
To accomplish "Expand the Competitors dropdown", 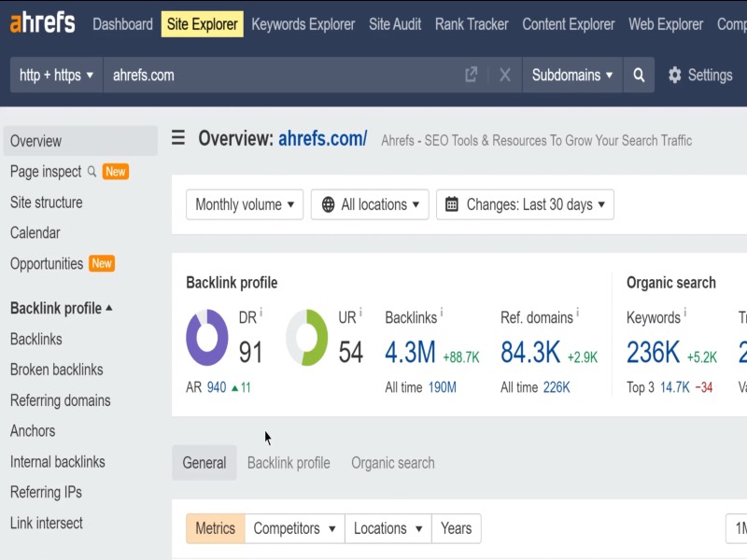I will [294, 528].
